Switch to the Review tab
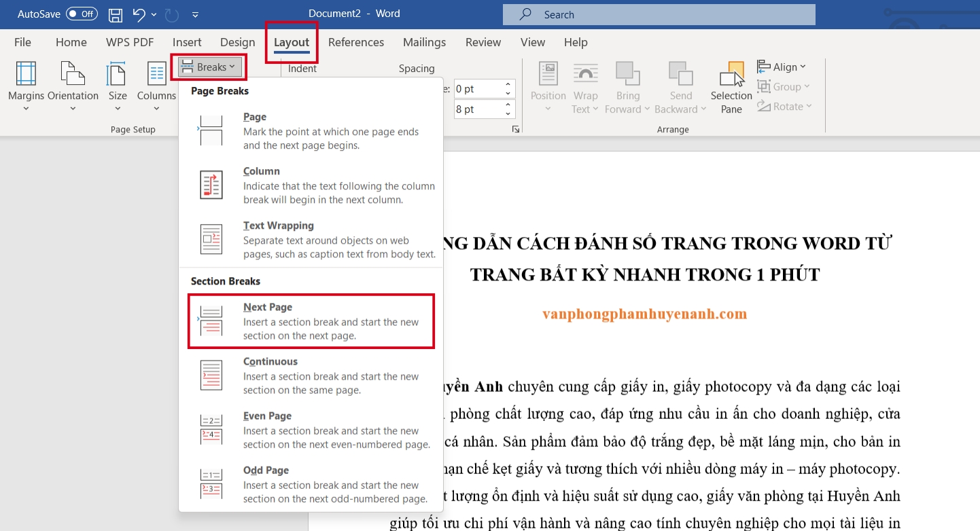980x531 pixels. tap(483, 42)
